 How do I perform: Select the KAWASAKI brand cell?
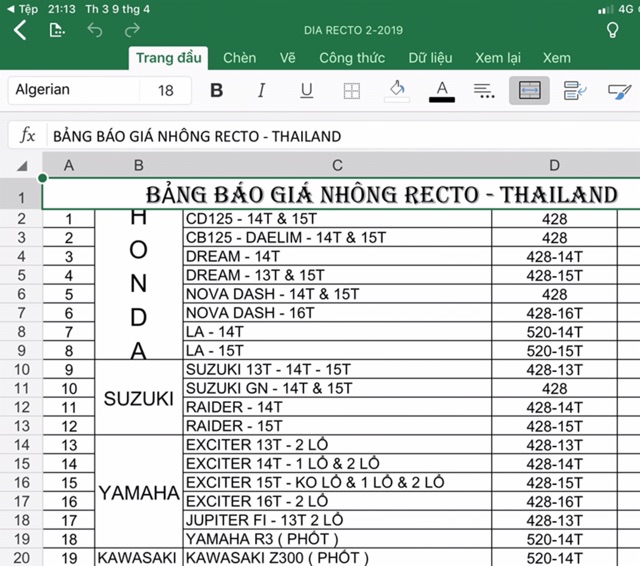[x=139, y=557]
